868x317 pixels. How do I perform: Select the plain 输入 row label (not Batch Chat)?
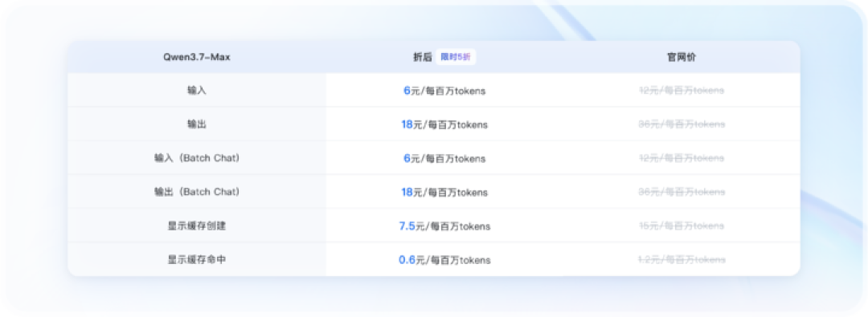197,90
